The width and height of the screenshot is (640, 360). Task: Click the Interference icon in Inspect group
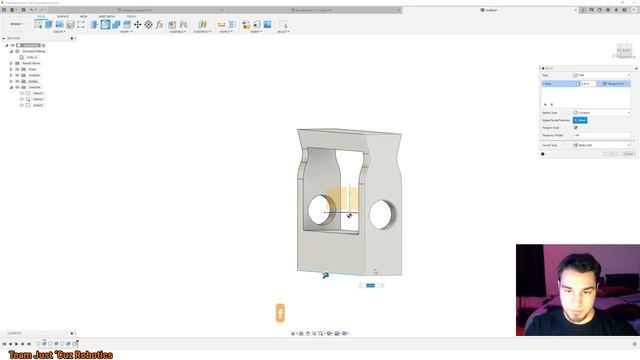click(232, 24)
